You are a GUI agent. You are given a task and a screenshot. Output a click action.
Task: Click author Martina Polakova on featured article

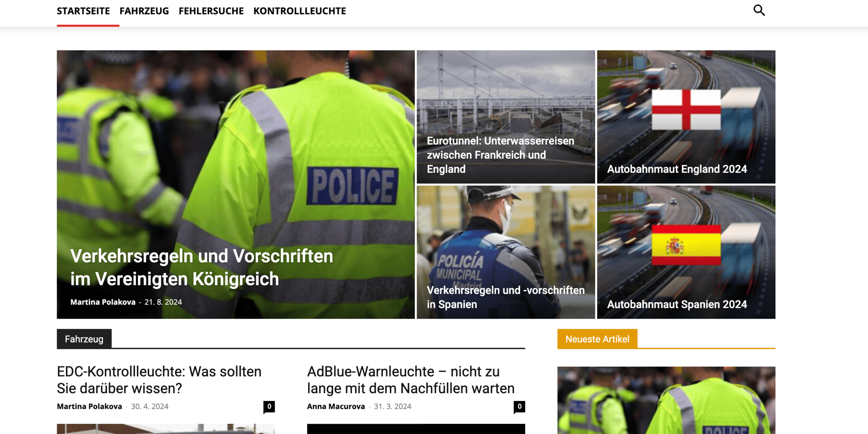[x=103, y=302]
